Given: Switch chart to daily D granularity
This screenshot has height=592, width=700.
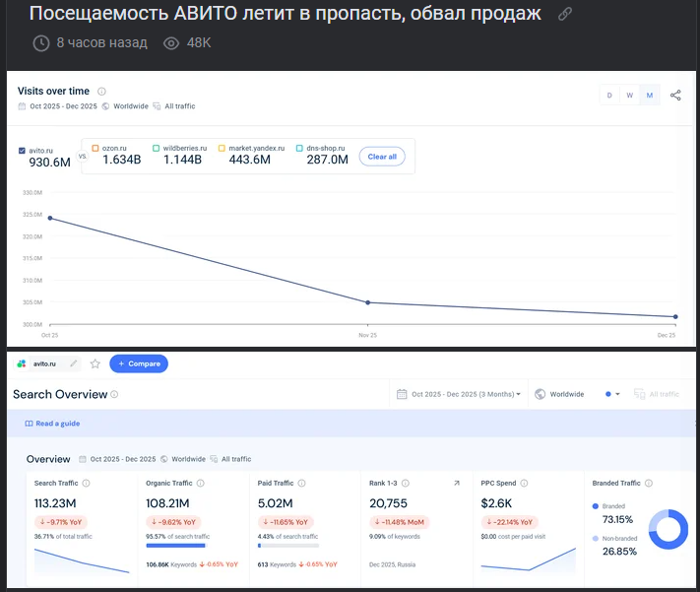Looking at the screenshot, I should click(609, 96).
